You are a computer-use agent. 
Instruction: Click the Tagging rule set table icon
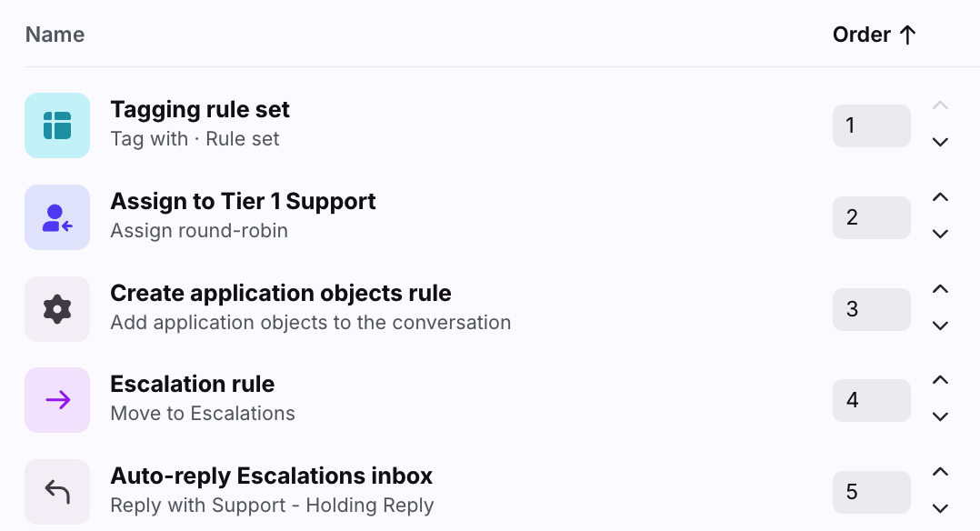click(x=57, y=125)
